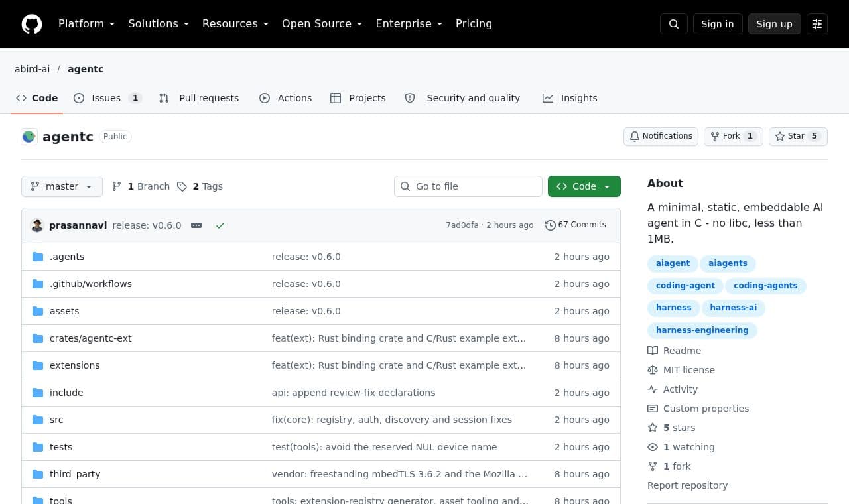This screenshot has height=504, width=849.
Task: Open the master branch selector
Action: pos(62,186)
